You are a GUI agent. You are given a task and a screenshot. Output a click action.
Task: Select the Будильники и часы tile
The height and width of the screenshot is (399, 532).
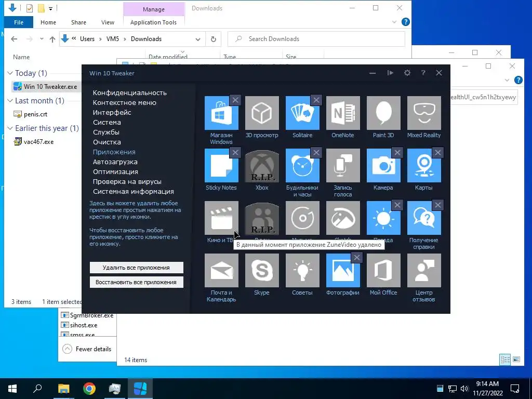302,166
